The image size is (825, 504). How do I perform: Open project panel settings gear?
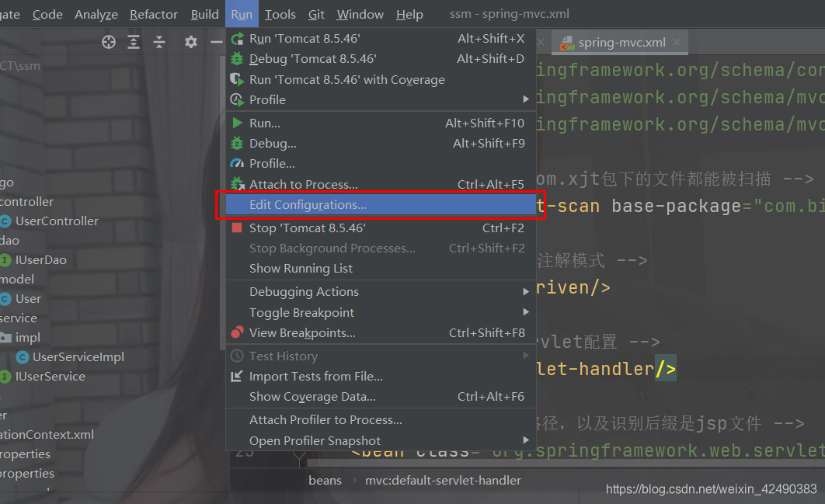coord(191,42)
